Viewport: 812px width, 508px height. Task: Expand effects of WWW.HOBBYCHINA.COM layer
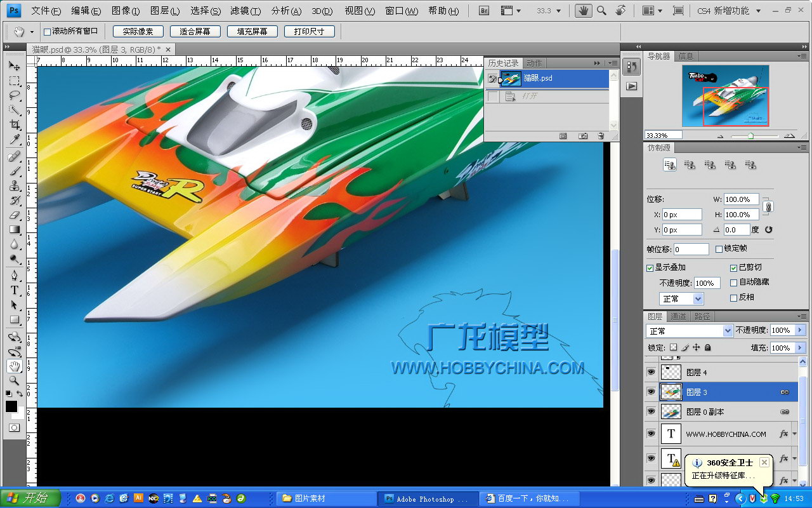pos(795,434)
